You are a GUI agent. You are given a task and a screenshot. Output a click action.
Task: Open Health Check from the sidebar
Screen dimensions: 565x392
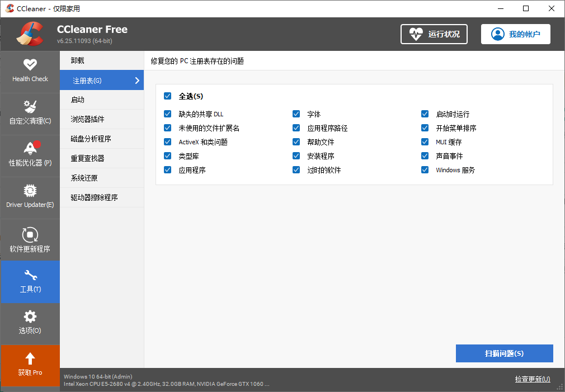[30, 71]
